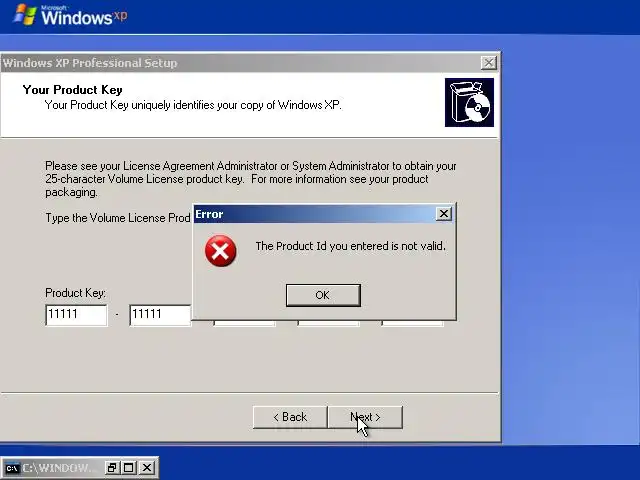The width and height of the screenshot is (640, 480).
Task: Open the C:\WINDOW... command prompt taskbar item
Action: tap(51, 468)
